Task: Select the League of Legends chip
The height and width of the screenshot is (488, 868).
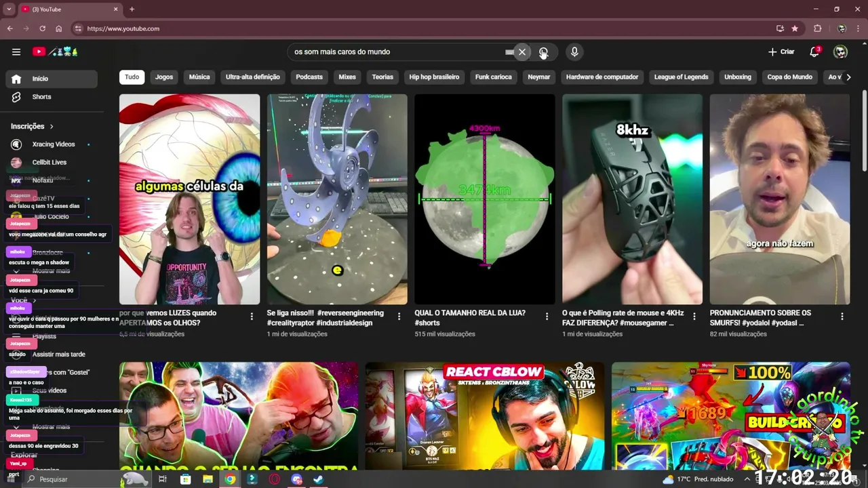Action: point(681,77)
